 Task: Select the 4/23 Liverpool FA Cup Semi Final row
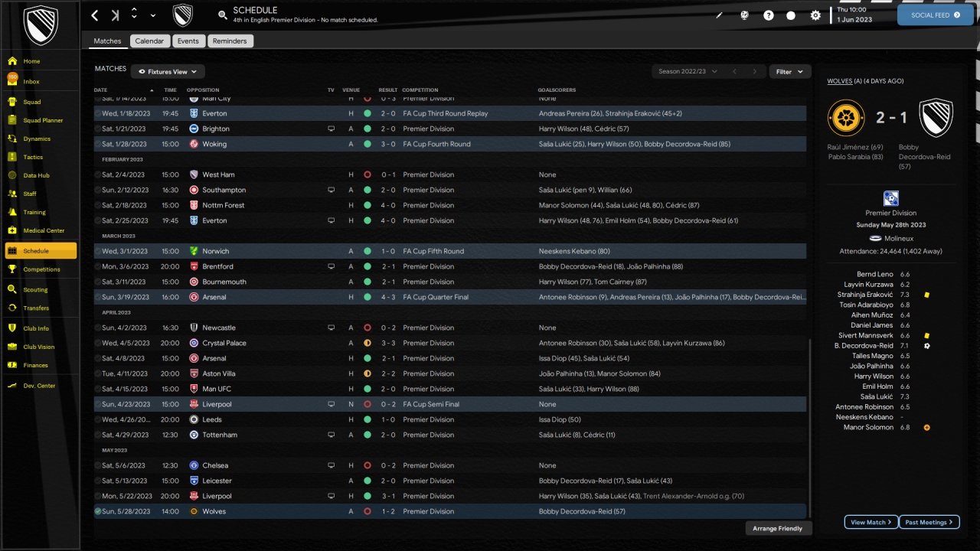[450, 404]
